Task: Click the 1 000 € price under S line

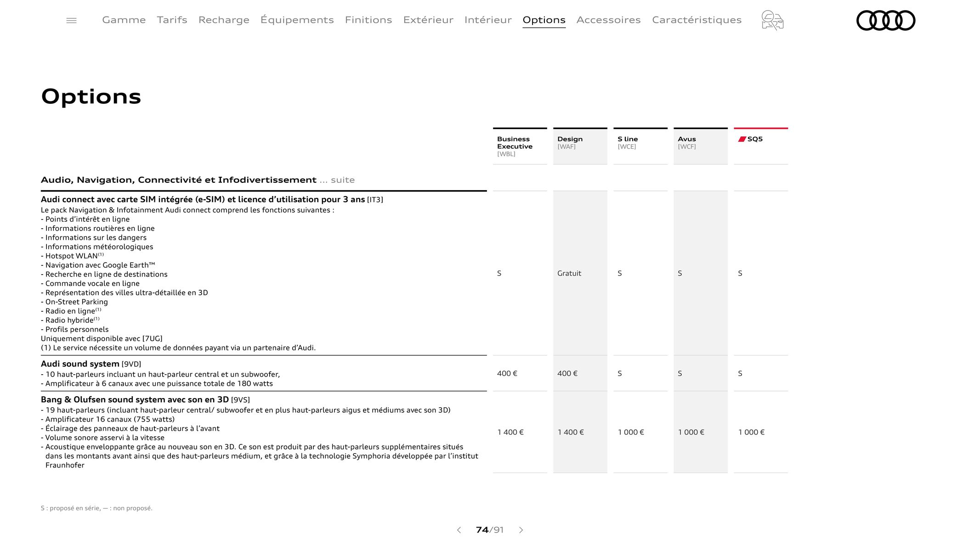Action: [x=631, y=432]
